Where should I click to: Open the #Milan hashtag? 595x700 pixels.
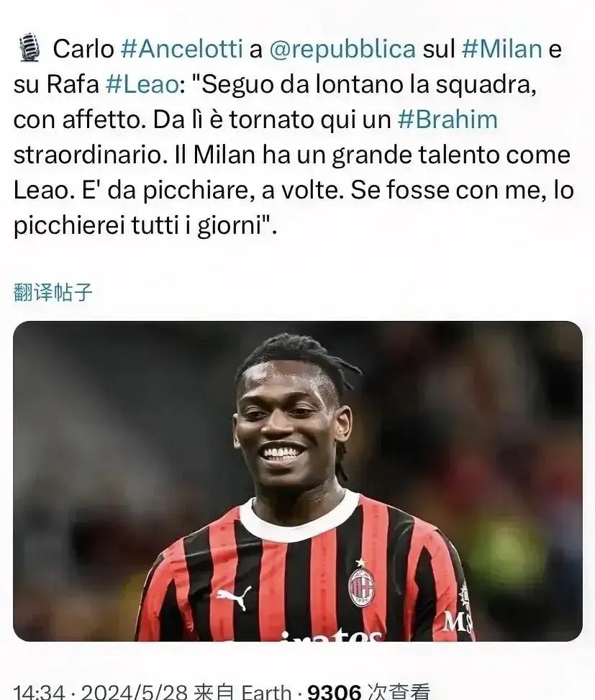(x=501, y=49)
